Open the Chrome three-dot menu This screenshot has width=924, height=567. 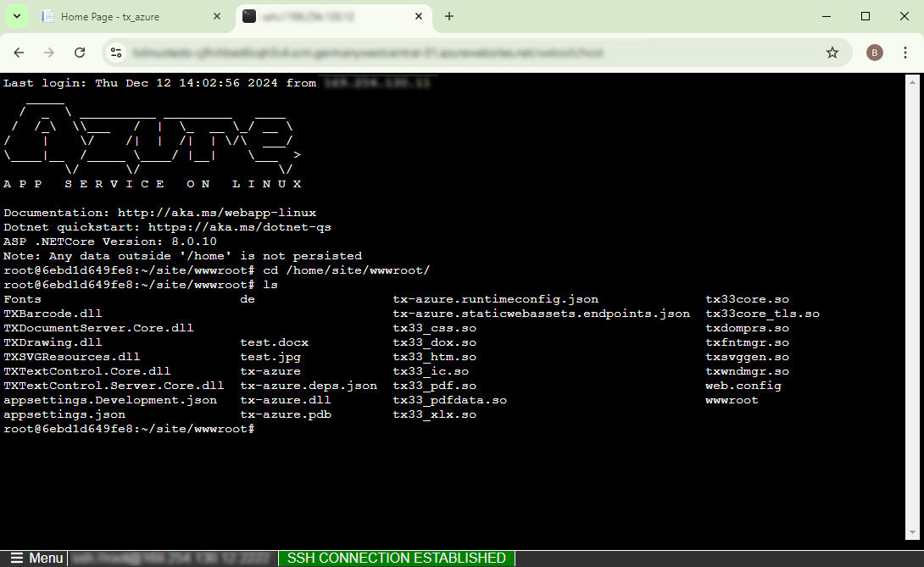tap(906, 52)
